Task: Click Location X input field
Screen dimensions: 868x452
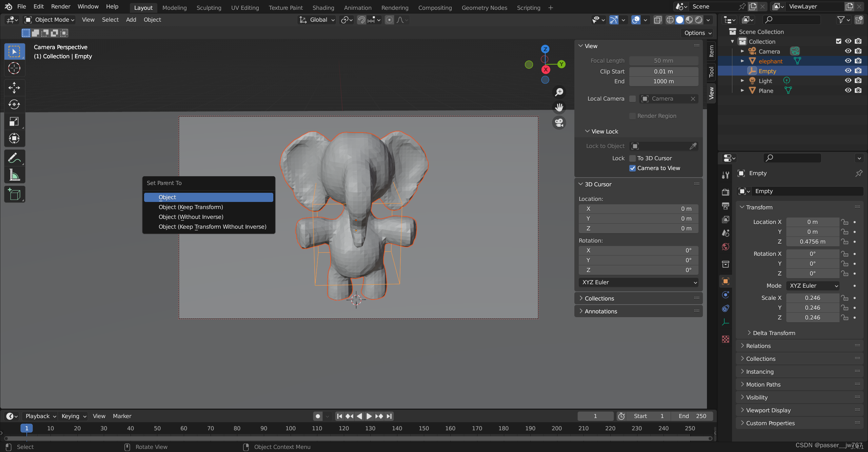Action: click(812, 222)
